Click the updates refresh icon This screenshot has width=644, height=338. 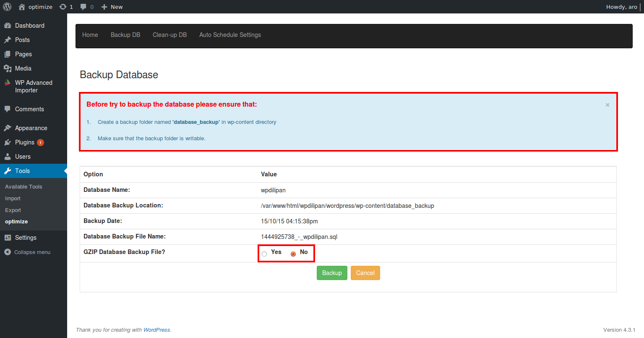[x=63, y=7]
